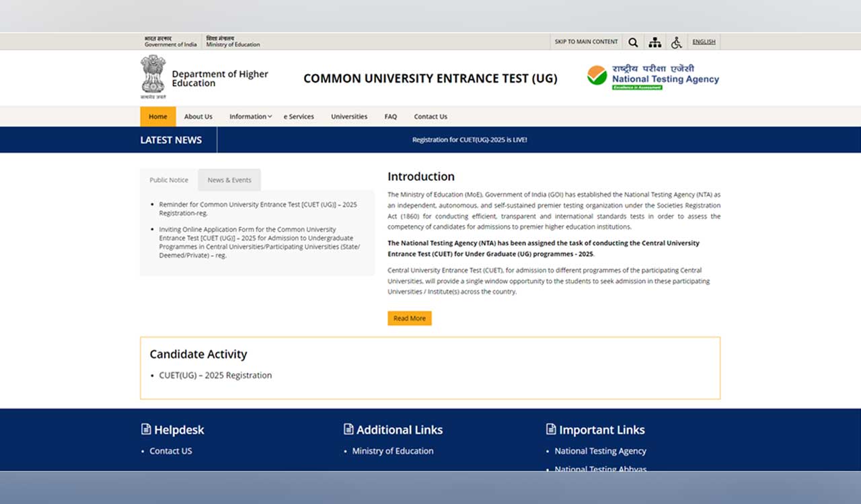Image resolution: width=861 pixels, height=504 pixels.
Task: Open the National Testing Abhyas link
Action: pos(600,468)
